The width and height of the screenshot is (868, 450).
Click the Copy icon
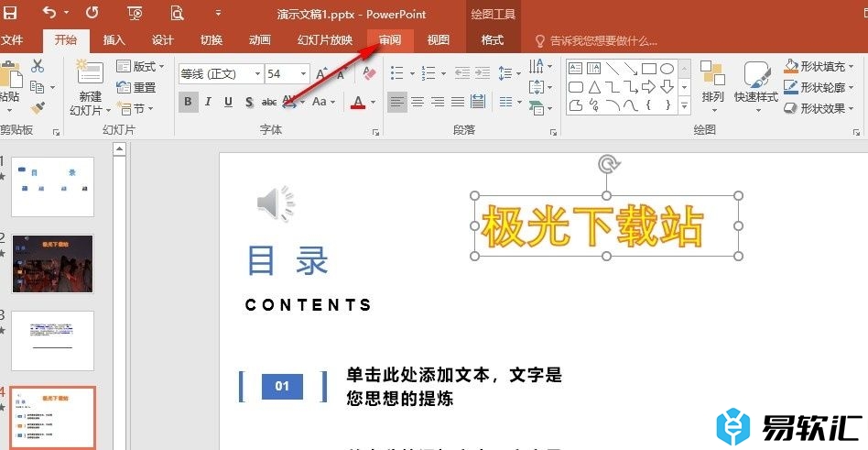pos(38,88)
